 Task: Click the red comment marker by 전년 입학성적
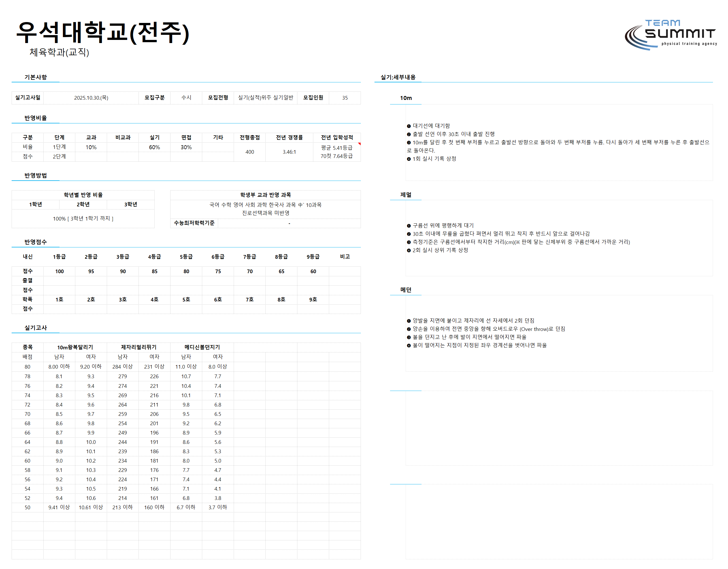tap(359, 144)
